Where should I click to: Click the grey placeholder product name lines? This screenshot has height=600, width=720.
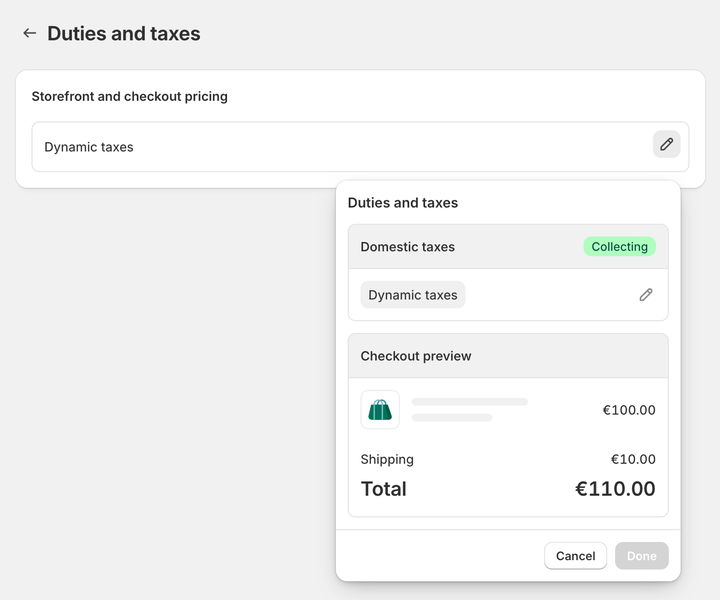(x=469, y=409)
